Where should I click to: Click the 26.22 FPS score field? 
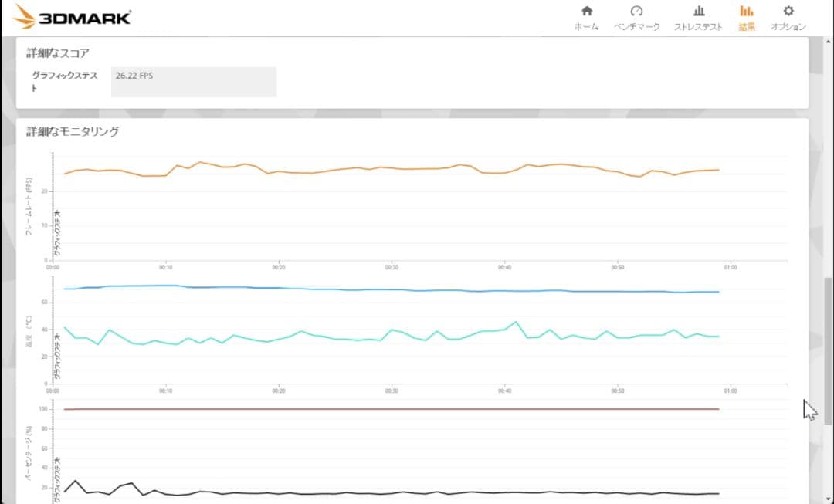193,81
